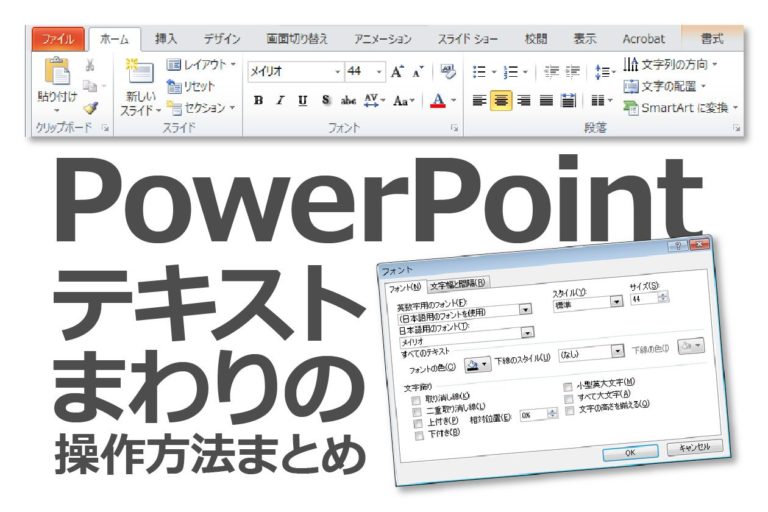Switch to the 挿入 ribbon tab
Viewport: 768px width, 512px height.
166,39
